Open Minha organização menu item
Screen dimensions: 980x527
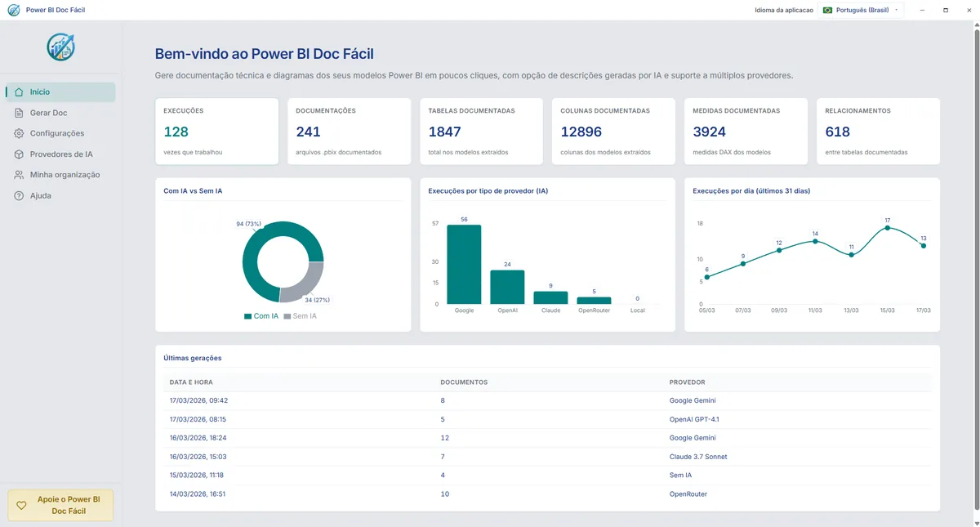pyautogui.click(x=60, y=175)
